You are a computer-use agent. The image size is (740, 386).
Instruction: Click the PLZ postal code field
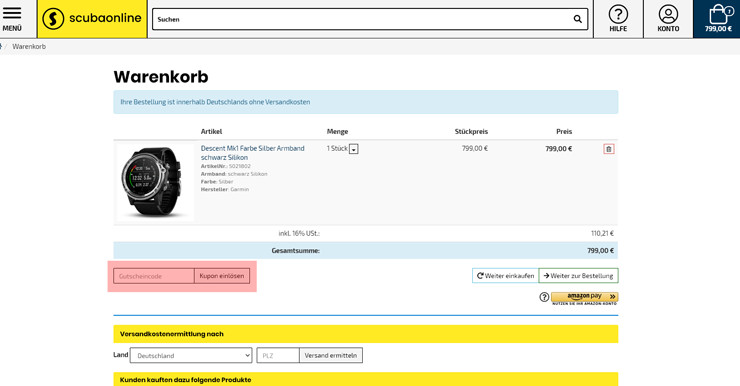click(x=278, y=355)
